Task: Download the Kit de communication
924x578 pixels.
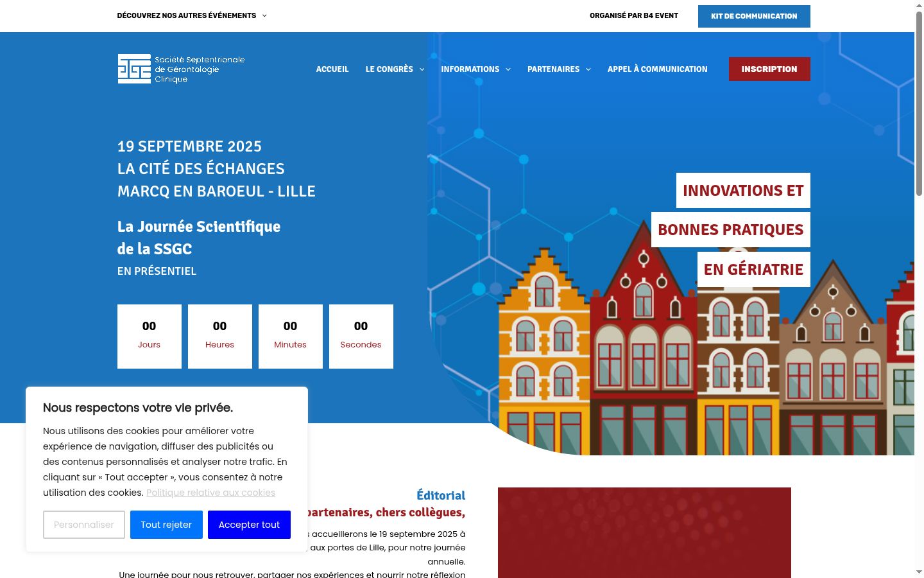Action: 754,16
